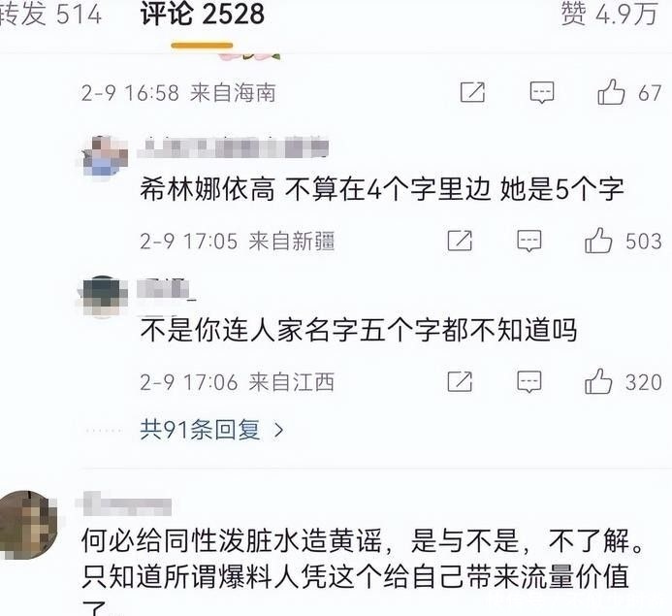Open username above 何必给同性泼脏水 comment
The height and width of the screenshot is (616, 672).
coord(124,504)
